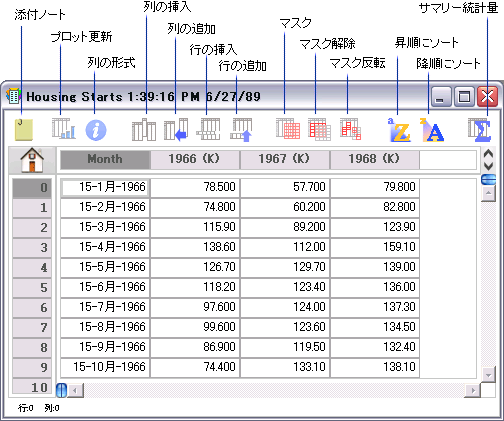Image resolution: width=504 pixels, height=421 pixels.
Task: Click the add rows icon
Action: (x=241, y=130)
